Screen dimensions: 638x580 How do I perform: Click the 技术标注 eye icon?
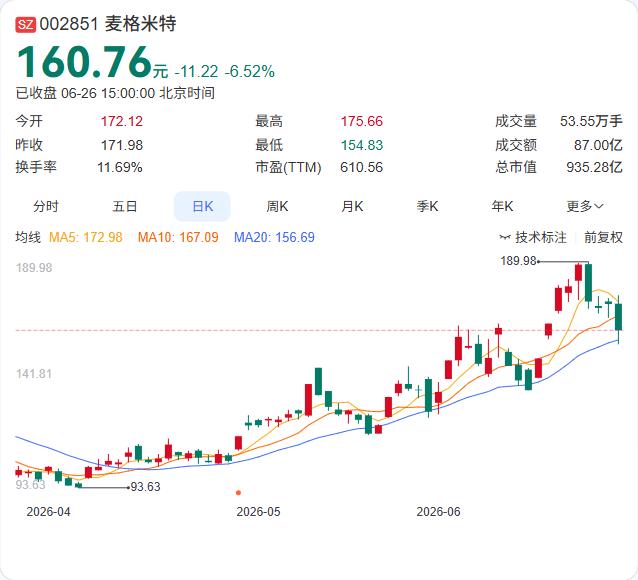505,237
